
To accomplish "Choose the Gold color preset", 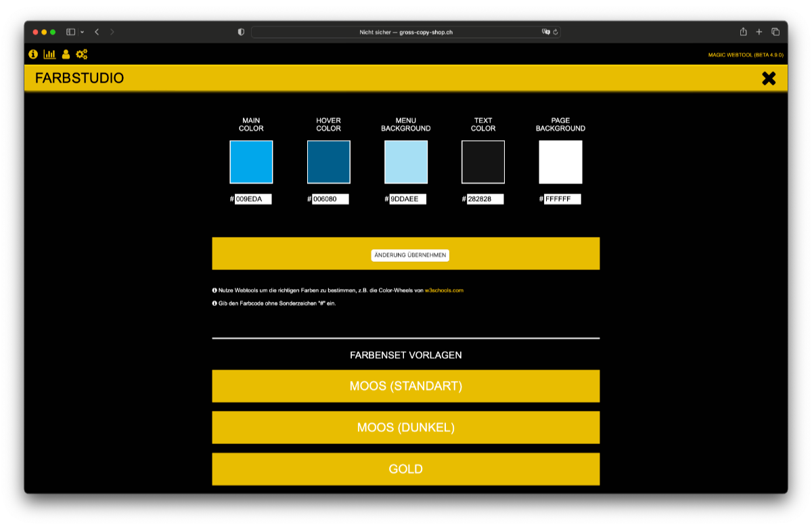I will tap(405, 469).
